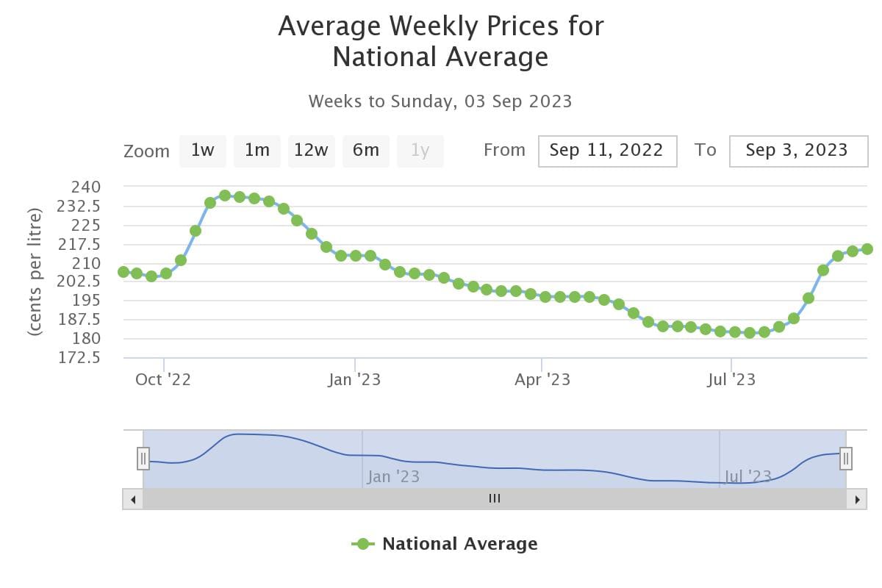Image resolution: width=882 pixels, height=588 pixels.
Task: Click the Jul '23 label in navigator
Action: coord(748,476)
